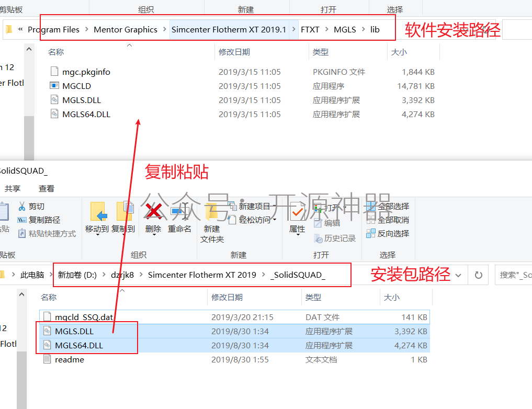Click scroll-up arrow in lib navigation pane

pos(29,50)
